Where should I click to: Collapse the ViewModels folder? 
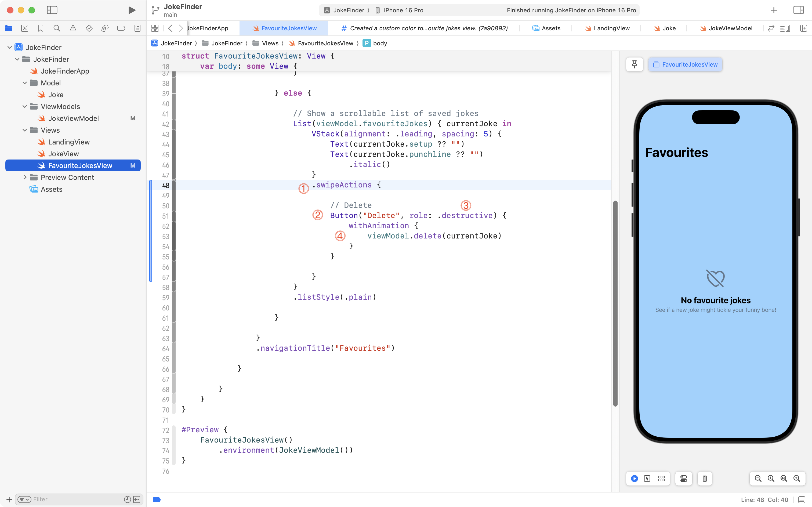tap(25, 107)
